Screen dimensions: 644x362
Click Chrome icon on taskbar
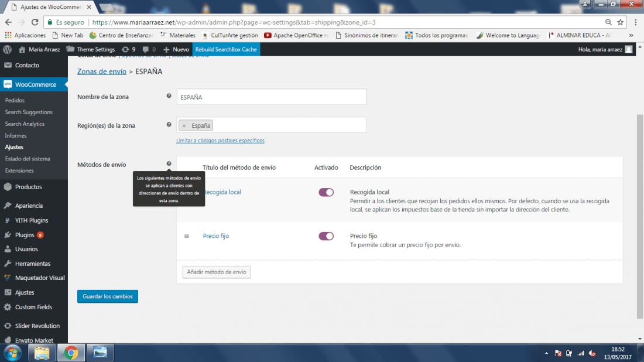[71, 353]
